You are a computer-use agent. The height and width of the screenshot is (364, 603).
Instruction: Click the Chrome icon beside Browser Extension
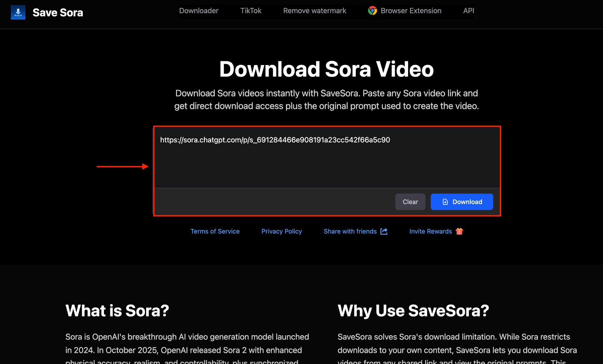click(x=372, y=11)
